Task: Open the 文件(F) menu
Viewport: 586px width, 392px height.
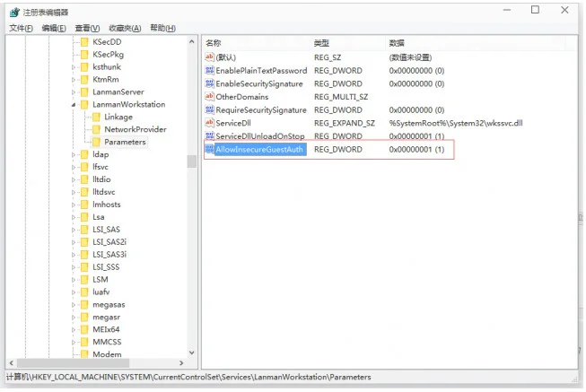Action: point(21,28)
